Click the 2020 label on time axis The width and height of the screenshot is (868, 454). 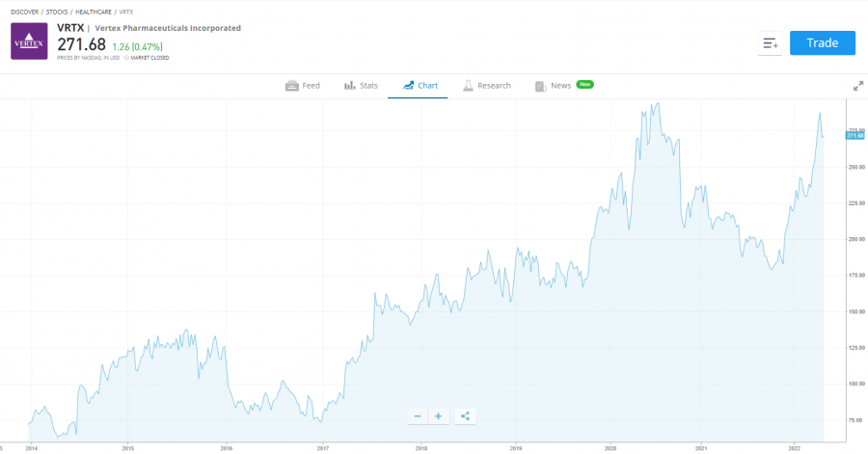coord(610,448)
